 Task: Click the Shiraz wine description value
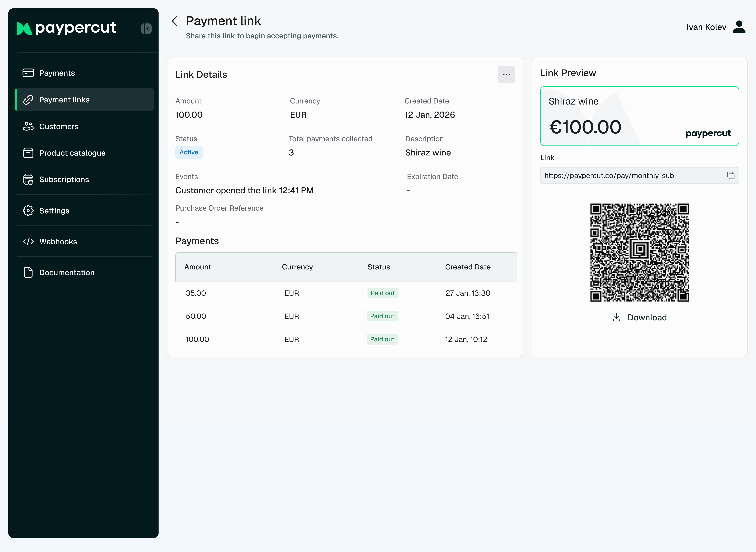[428, 153]
